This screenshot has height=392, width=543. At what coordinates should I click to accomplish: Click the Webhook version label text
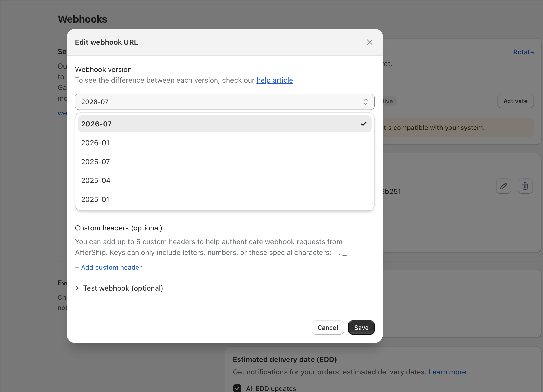click(103, 69)
